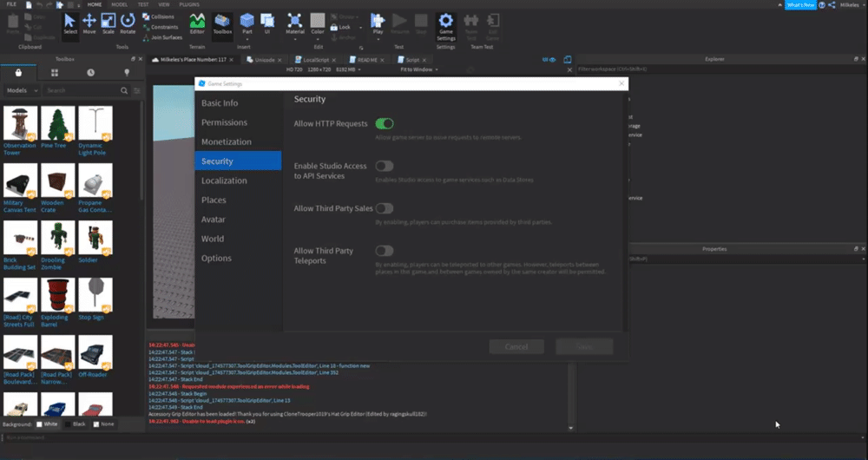This screenshot has height=460, width=868.
Task: Disable Allow HTTP Requests switch
Action: coord(385,123)
